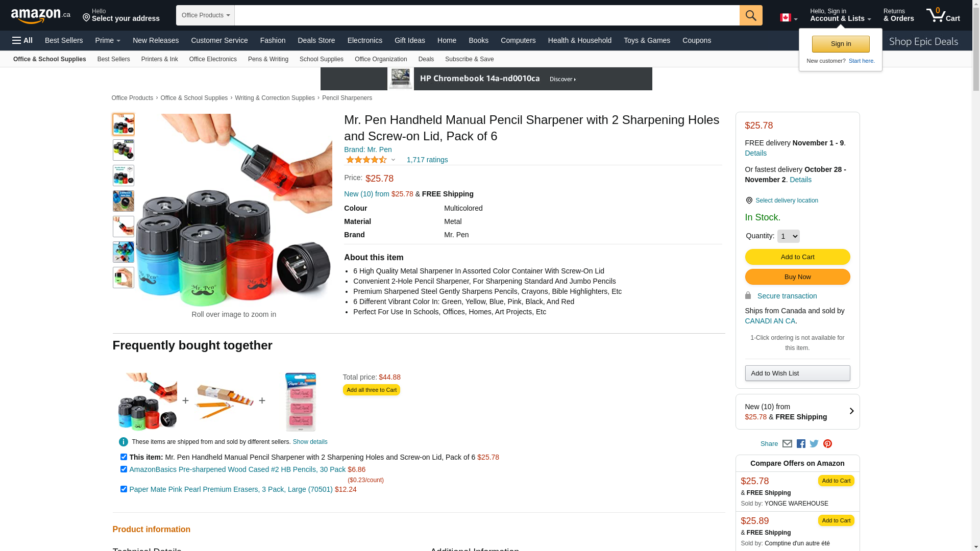Expand the Canada flag country selector
The width and height of the screenshot is (980, 551).
[789, 18]
